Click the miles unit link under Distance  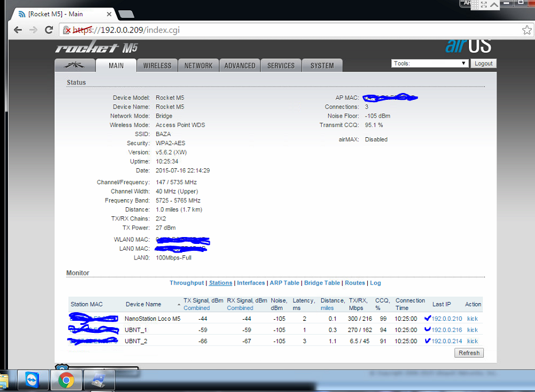click(327, 308)
